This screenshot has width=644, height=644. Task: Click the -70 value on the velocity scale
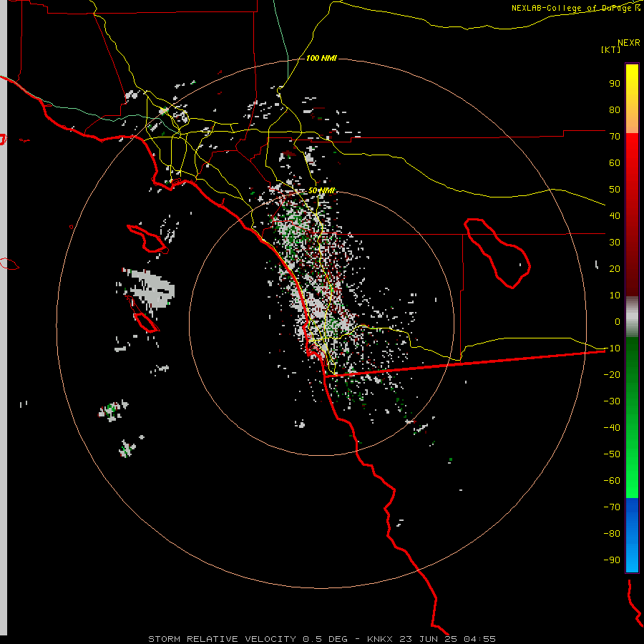612,507
